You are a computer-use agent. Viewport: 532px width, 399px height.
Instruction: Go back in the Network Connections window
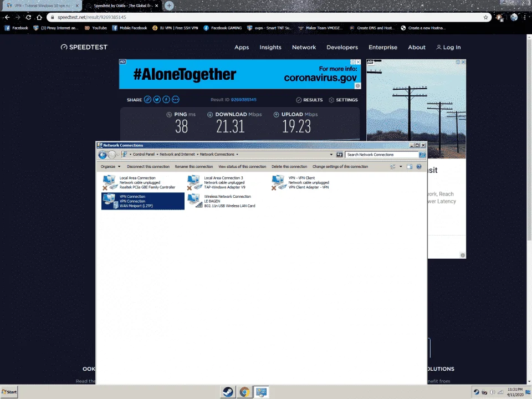[103, 155]
